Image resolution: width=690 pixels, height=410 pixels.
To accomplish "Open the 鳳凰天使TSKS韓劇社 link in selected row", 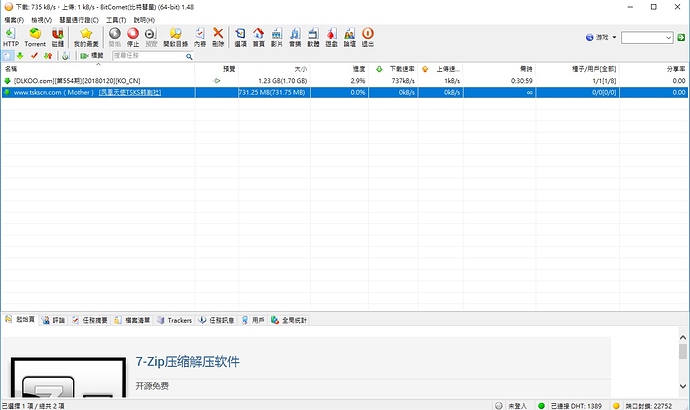I will [x=130, y=92].
